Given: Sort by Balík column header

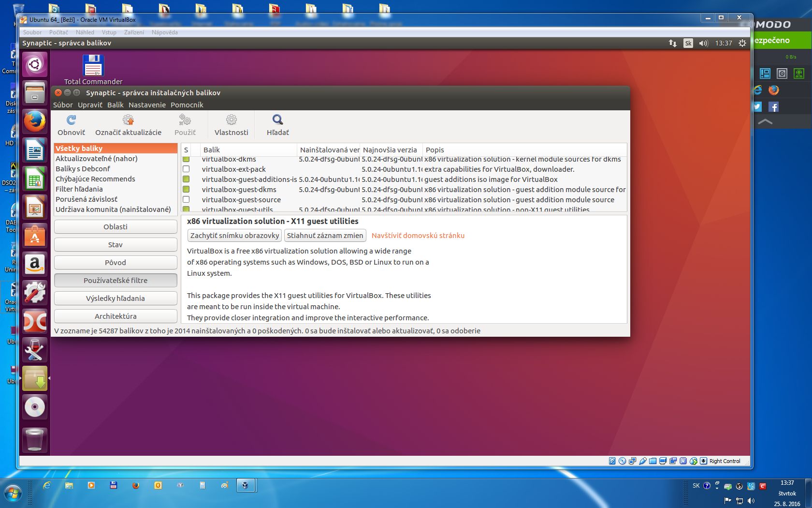Looking at the screenshot, I should 248,149.
